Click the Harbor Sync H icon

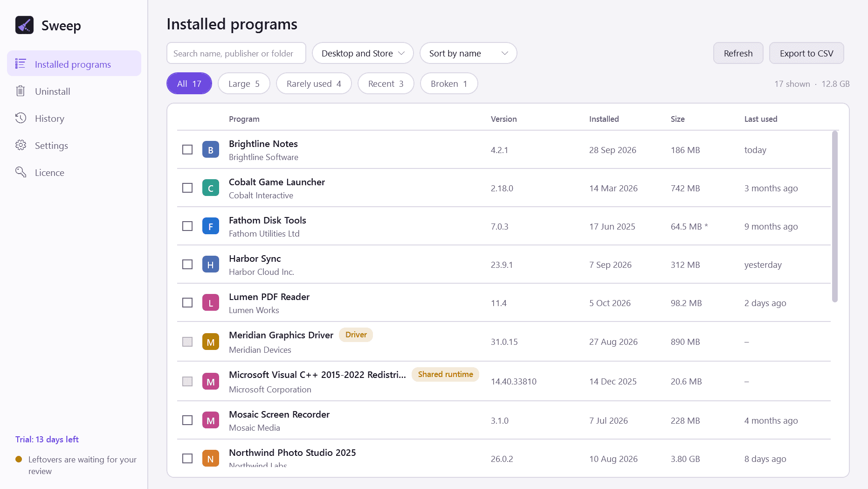click(211, 265)
